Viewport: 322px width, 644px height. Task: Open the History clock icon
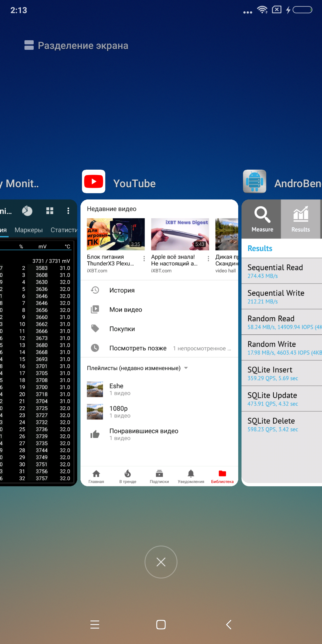click(95, 290)
